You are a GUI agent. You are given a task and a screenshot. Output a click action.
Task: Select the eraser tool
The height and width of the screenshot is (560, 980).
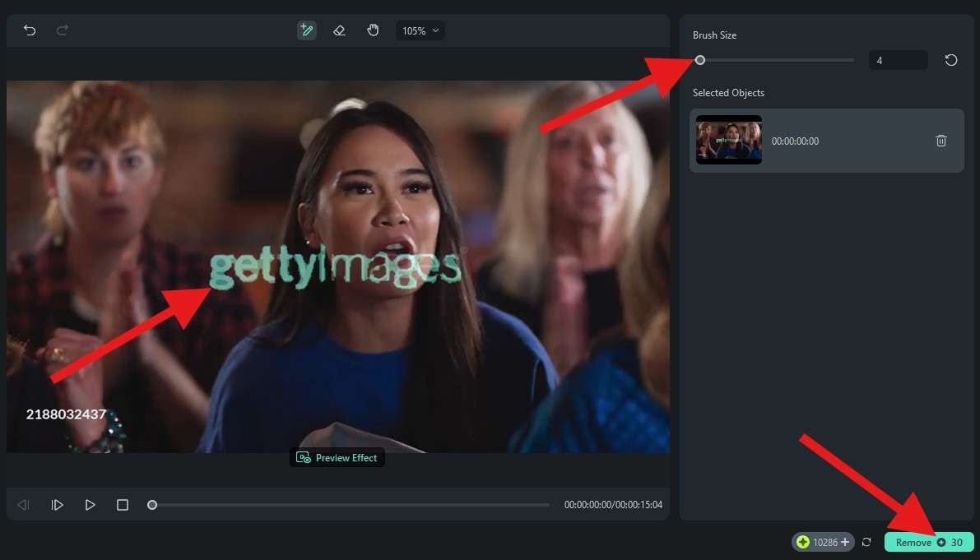[339, 30]
